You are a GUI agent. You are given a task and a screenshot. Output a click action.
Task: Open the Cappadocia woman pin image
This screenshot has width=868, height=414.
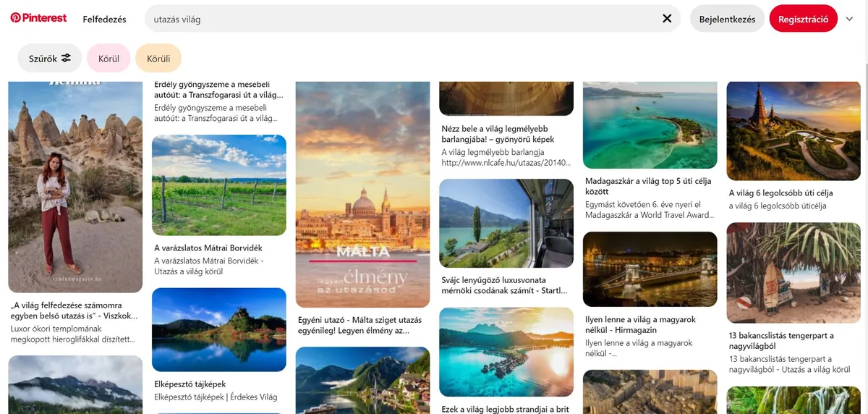click(75, 186)
